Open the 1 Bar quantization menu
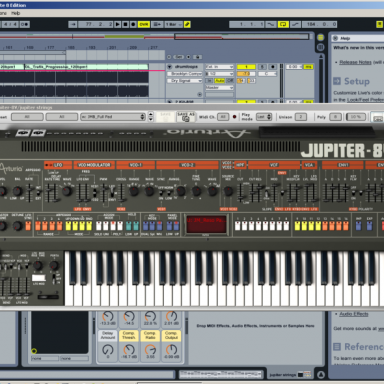Image resolution: width=384 pixels, height=384 pixels. [173, 24]
